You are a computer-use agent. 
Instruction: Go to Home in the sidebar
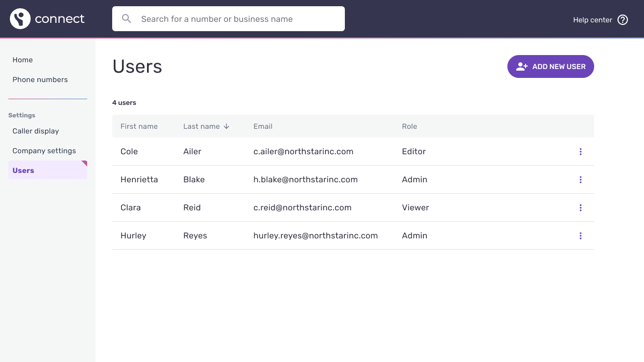[x=23, y=60]
